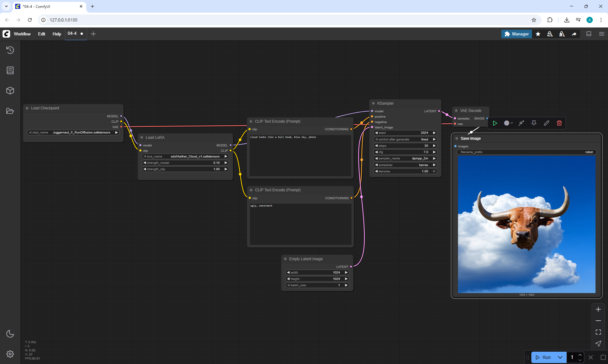Open the Edit menu
The width and height of the screenshot is (608, 364).
41,34
